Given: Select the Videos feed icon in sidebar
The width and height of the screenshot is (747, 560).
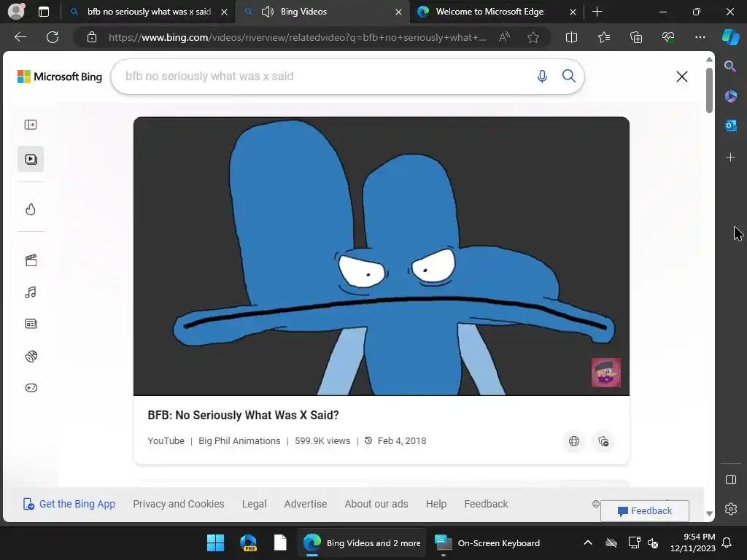Looking at the screenshot, I should tap(31, 159).
